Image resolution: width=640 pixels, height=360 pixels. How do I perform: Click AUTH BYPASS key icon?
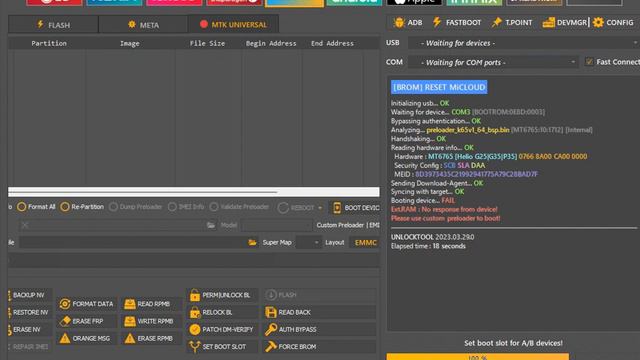[x=271, y=329]
